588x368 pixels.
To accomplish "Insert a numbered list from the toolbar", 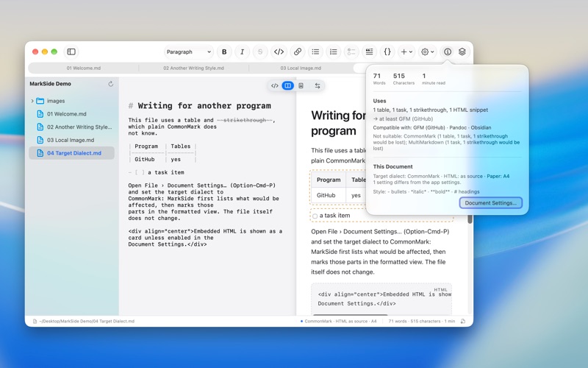I will [x=334, y=52].
